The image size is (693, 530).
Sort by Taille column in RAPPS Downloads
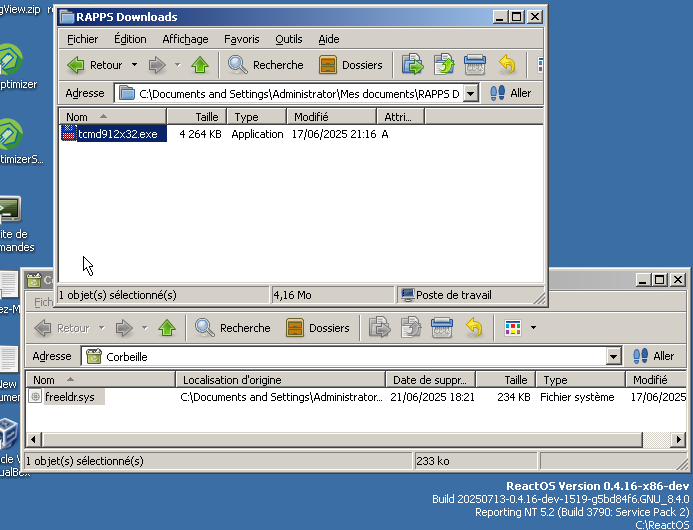point(196,117)
